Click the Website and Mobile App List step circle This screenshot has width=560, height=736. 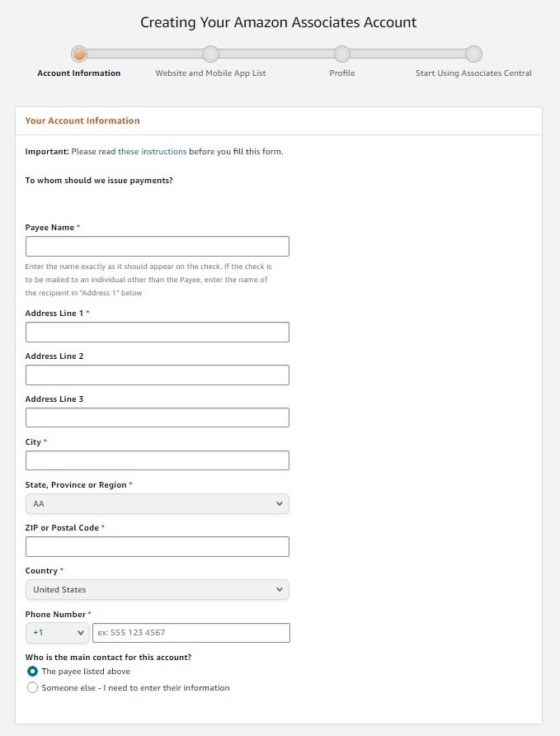click(210, 54)
